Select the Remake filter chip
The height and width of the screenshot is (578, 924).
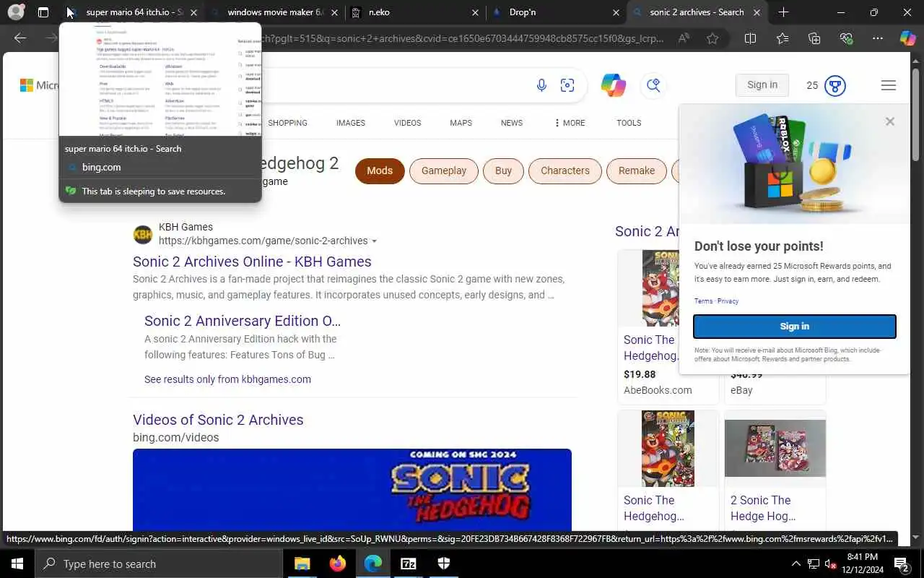click(x=637, y=171)
